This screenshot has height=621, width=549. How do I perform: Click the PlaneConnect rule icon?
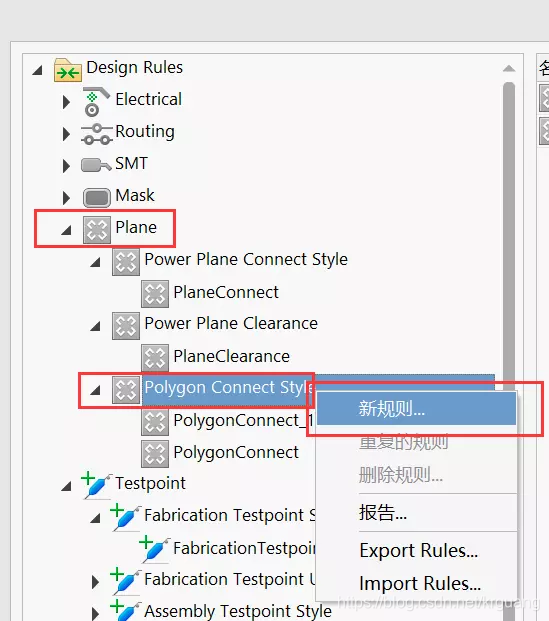tap(155, 294)
